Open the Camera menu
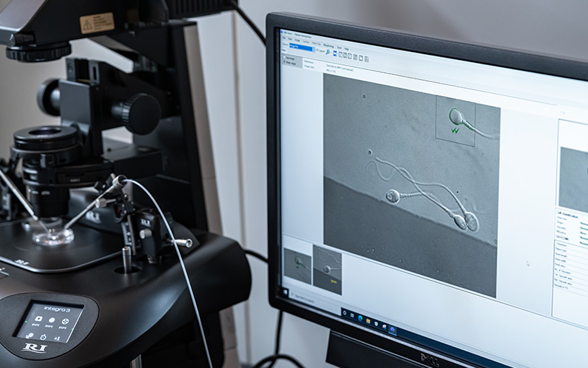The image size is (588, 368). [x=306, y=42]
